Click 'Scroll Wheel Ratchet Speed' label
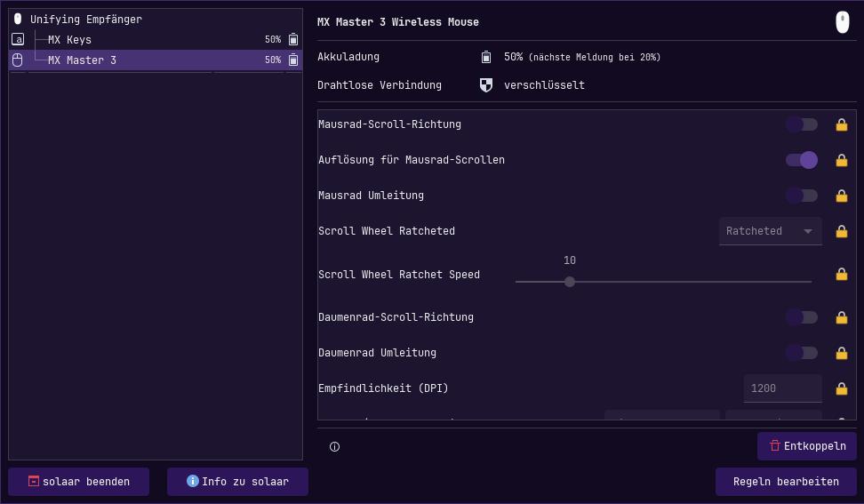The width and height of the screenshot is (864, 504). click(x=399, y=275)
